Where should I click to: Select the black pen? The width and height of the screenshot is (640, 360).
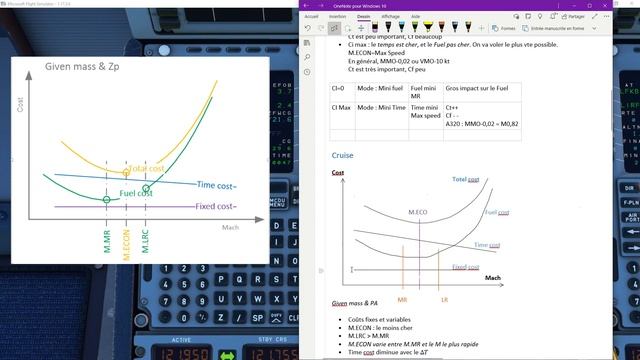388,28
